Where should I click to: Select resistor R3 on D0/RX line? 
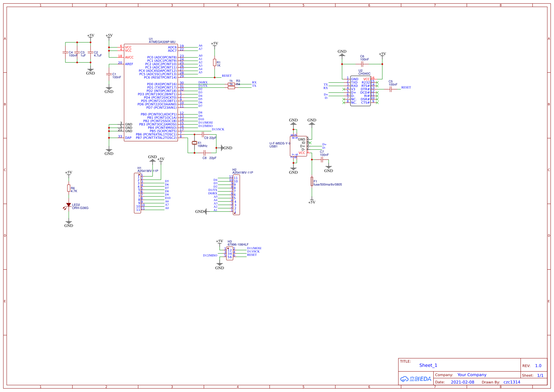[231, 84]
